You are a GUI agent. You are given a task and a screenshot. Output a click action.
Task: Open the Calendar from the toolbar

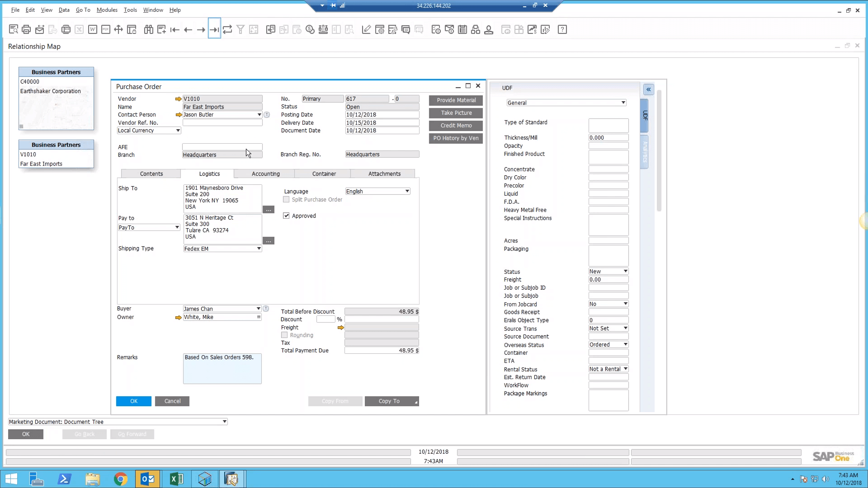point(462,29)
